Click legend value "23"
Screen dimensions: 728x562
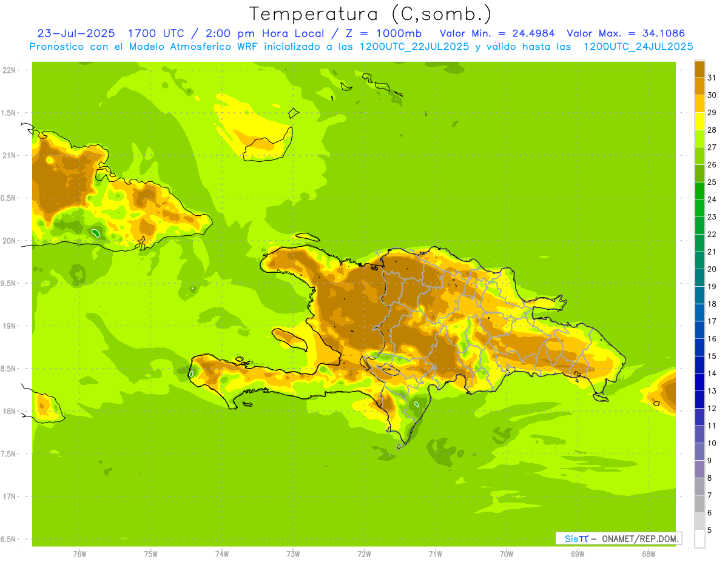712,217
